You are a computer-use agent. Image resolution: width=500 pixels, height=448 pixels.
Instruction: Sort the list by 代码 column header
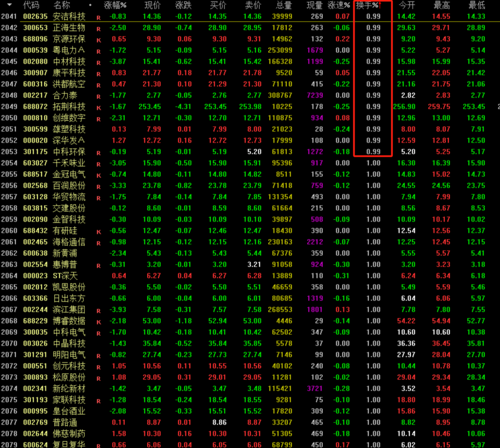(31, 5)
